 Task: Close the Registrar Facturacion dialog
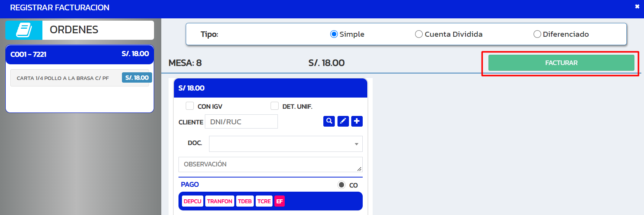637,7
